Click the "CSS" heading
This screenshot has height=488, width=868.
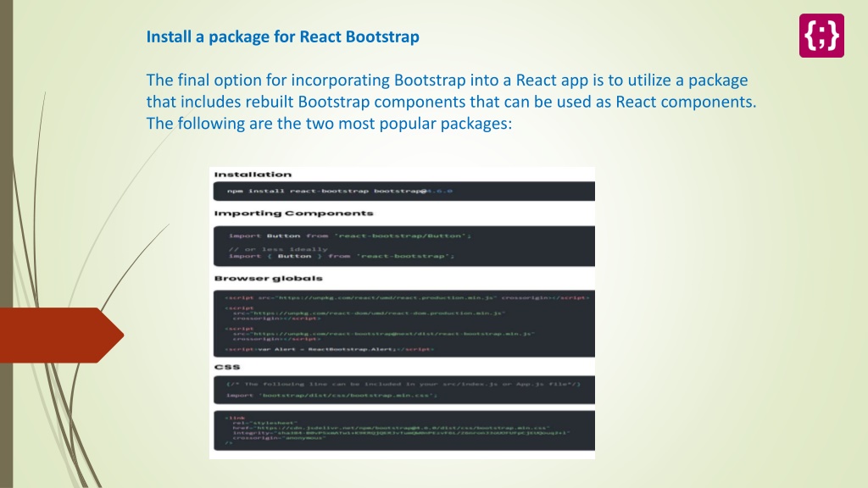tap(227, 367)
